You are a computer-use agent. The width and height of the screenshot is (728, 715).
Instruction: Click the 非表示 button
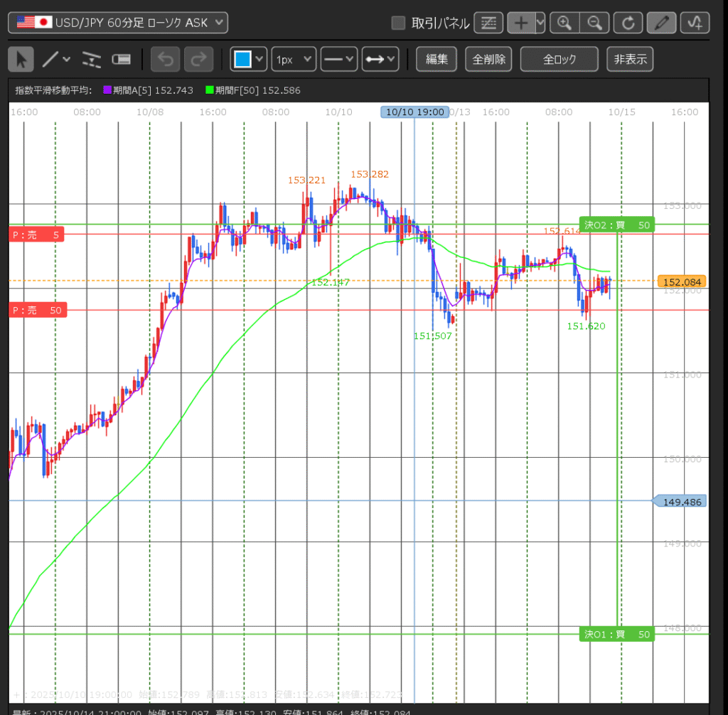pyautogui.click(x=630, y=60)
